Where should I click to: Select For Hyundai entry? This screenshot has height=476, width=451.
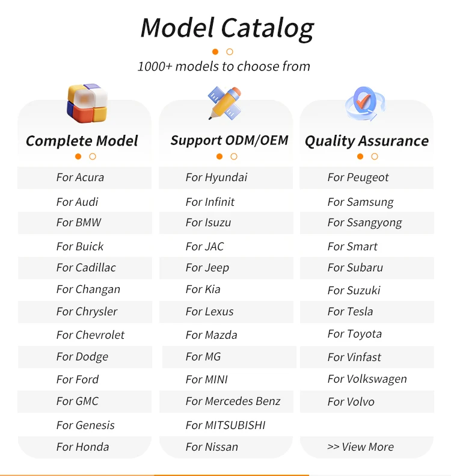216,178
